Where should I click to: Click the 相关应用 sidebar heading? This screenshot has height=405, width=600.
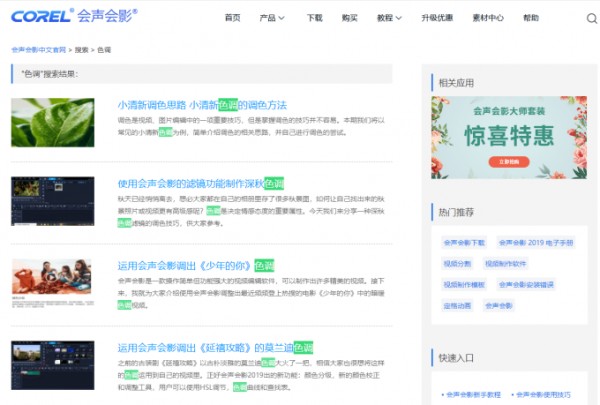456,83
